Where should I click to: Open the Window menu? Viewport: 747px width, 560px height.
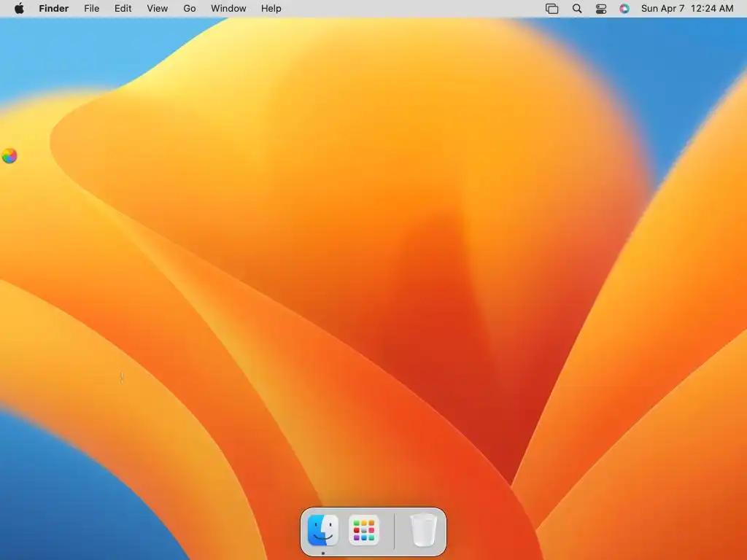coord(228,9)
